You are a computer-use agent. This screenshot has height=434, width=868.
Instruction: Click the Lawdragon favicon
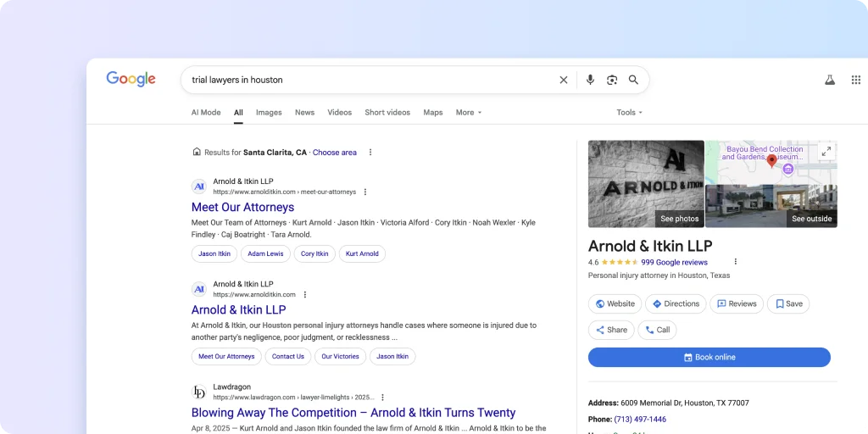pyautogui.click(x=198, y=392)
